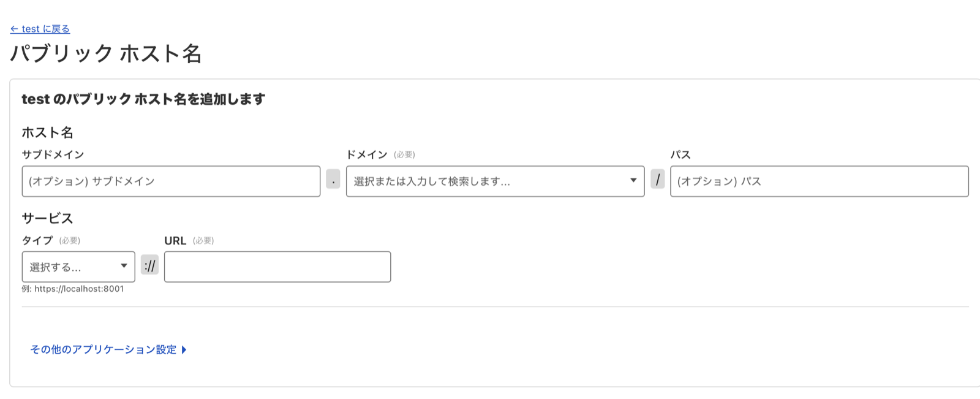Click the :// separator before URL field

pos(149,265)
